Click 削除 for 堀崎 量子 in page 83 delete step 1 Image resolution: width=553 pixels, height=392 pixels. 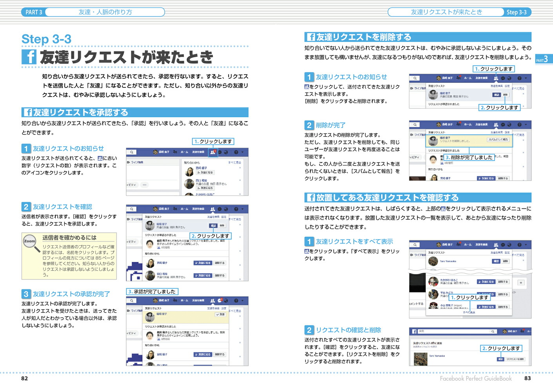pyautogui.click(x=505, y=94)
